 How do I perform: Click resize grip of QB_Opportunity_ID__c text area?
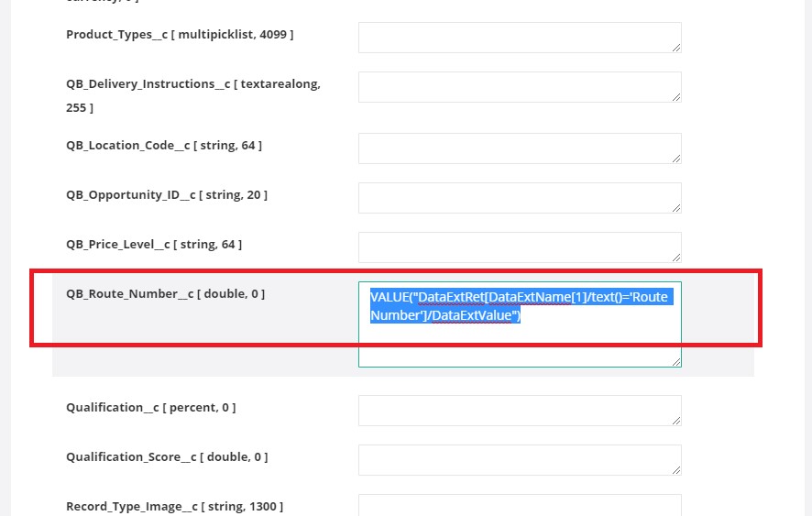click(x=676, y=208)
